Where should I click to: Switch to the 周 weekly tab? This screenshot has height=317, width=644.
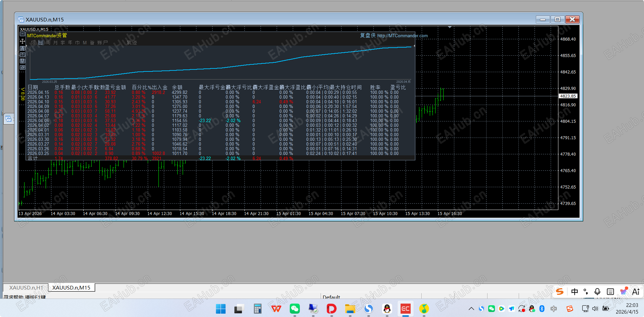(48, 43)
